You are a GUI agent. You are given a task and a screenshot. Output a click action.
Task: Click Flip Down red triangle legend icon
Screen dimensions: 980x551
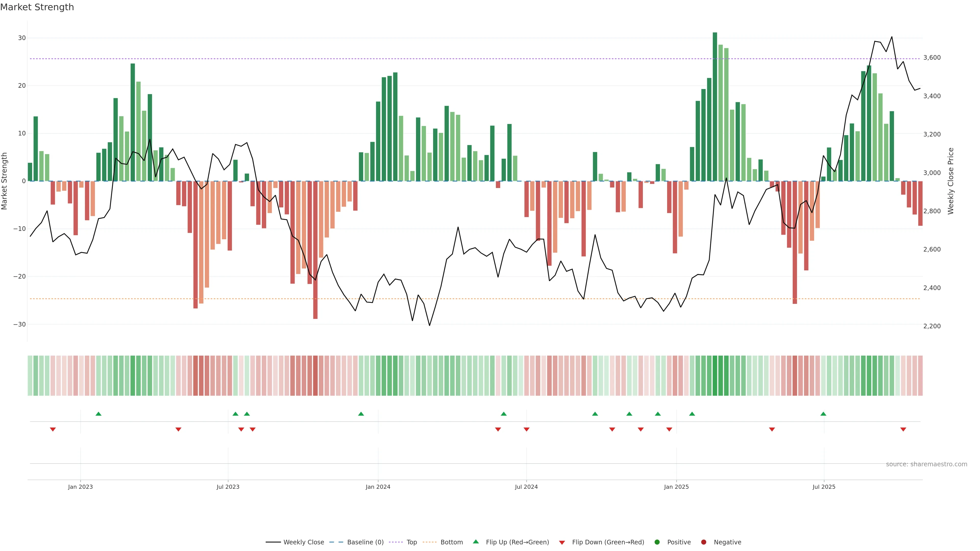[x=562, y=542]
